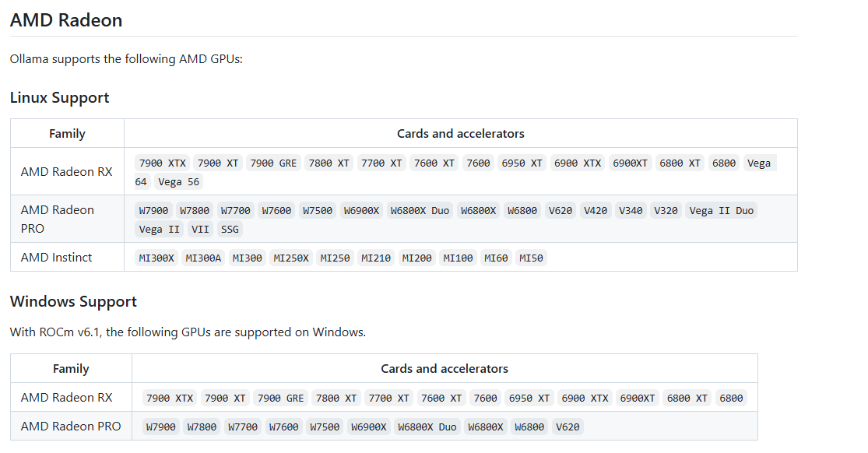The image size is (868, 453).
Task: Click the SSG tag
Action: (x=230, y=230)
